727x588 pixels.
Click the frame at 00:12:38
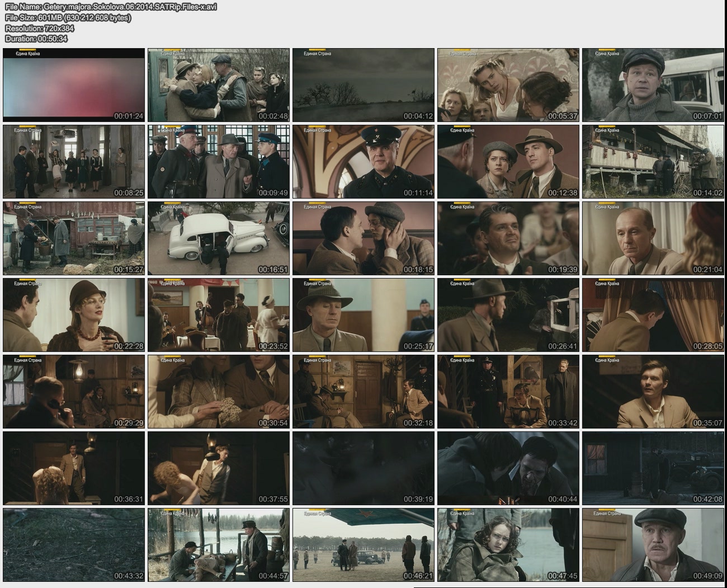pos(508,162)
